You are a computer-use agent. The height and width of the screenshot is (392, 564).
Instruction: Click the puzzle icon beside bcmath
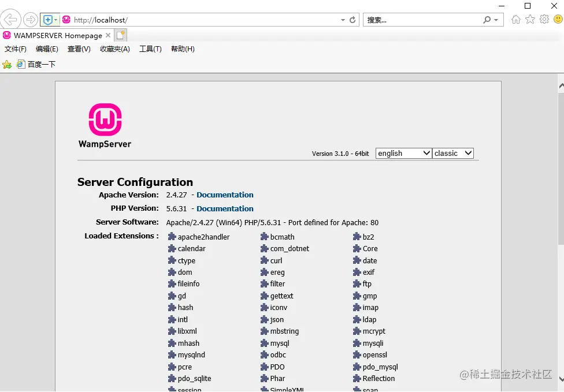tap(265, 237)
